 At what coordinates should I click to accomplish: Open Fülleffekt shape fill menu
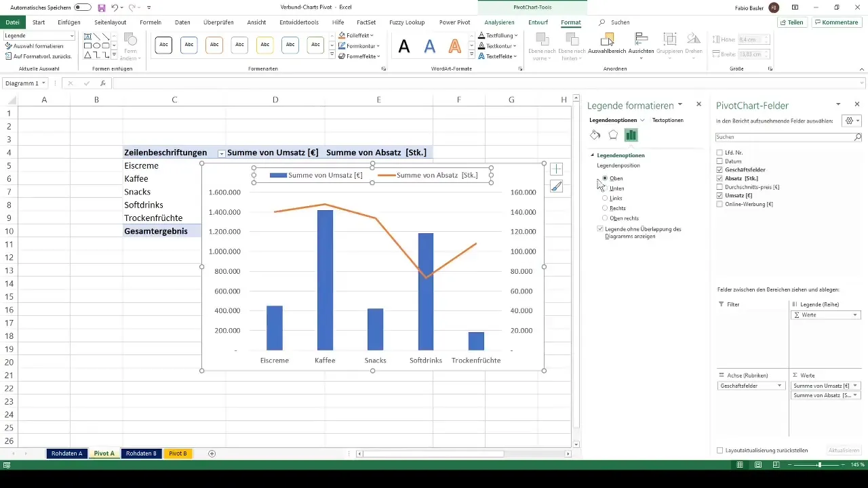coord(359,35)
